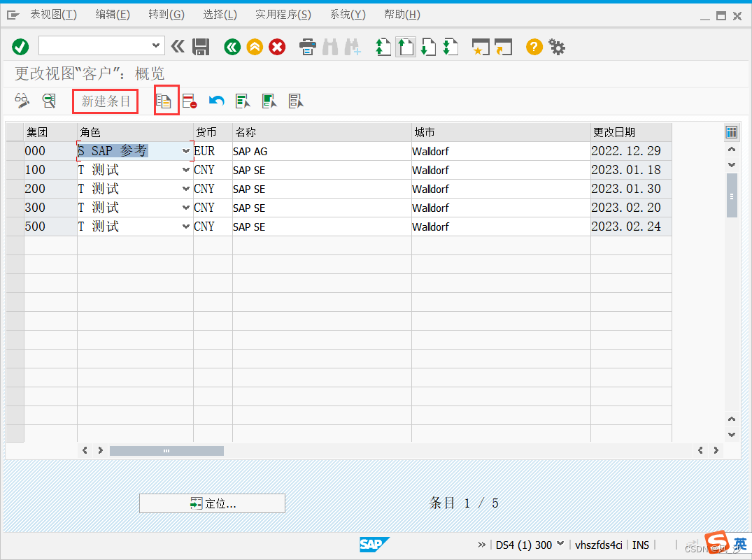
Task: Expand role dropdown for client 100
Action: click(185, 170)
